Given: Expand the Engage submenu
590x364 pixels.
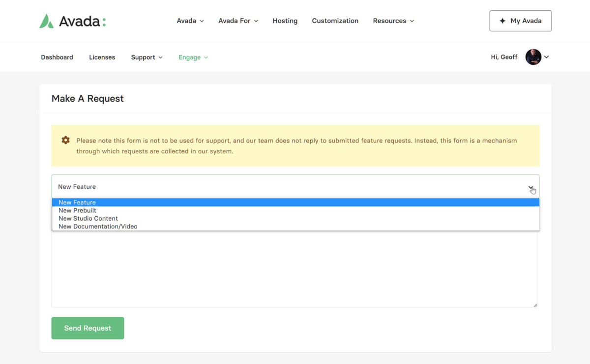Looking at the screenshot, I should pos(193,57).
